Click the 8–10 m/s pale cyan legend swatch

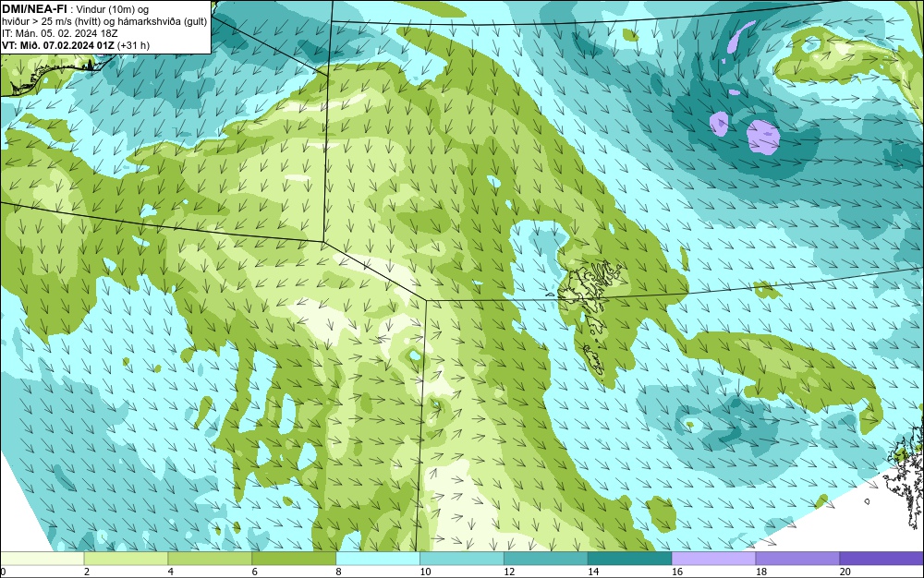pyautogui.click(x=378, y=559)
